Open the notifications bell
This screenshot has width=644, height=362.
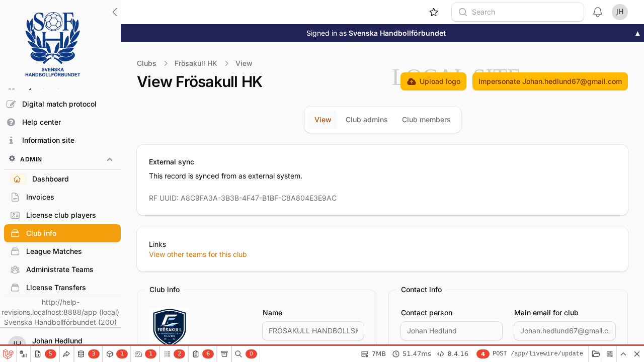tap(598, 12)
